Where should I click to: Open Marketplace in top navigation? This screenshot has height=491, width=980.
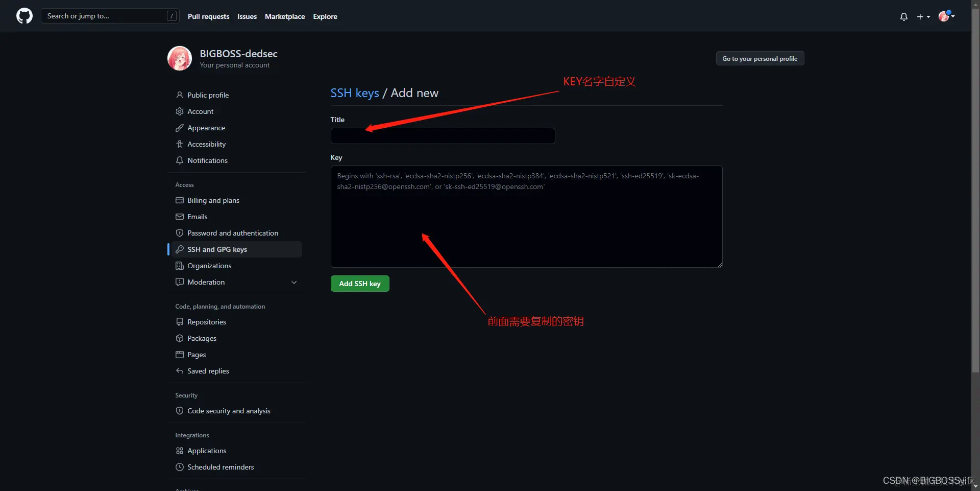pyautogui.click(x=285, y=16)
